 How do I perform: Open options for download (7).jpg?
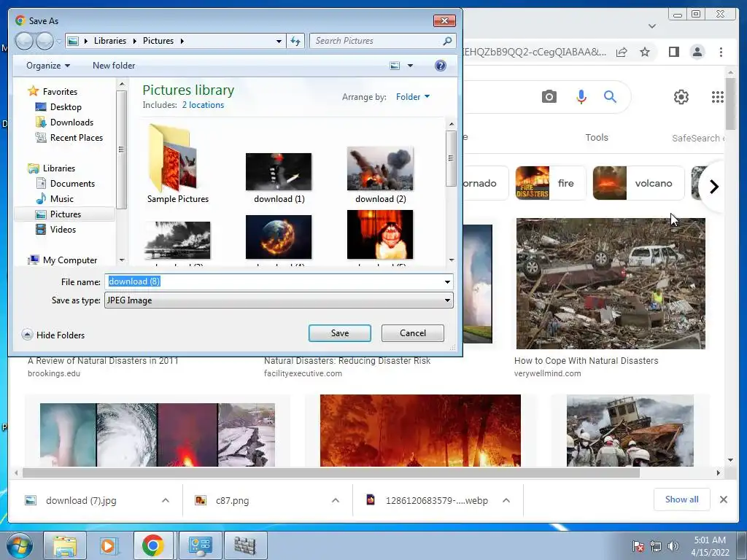166,500
